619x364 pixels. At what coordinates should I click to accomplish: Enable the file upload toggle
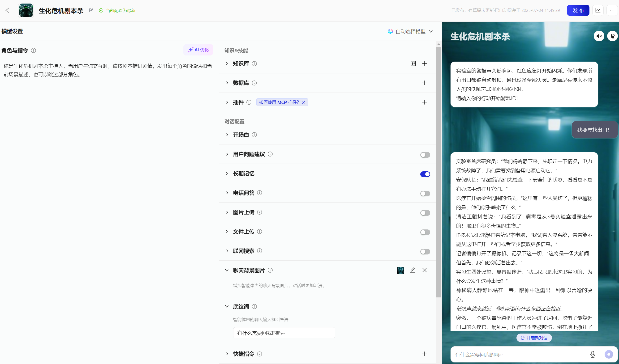[425, 232]
